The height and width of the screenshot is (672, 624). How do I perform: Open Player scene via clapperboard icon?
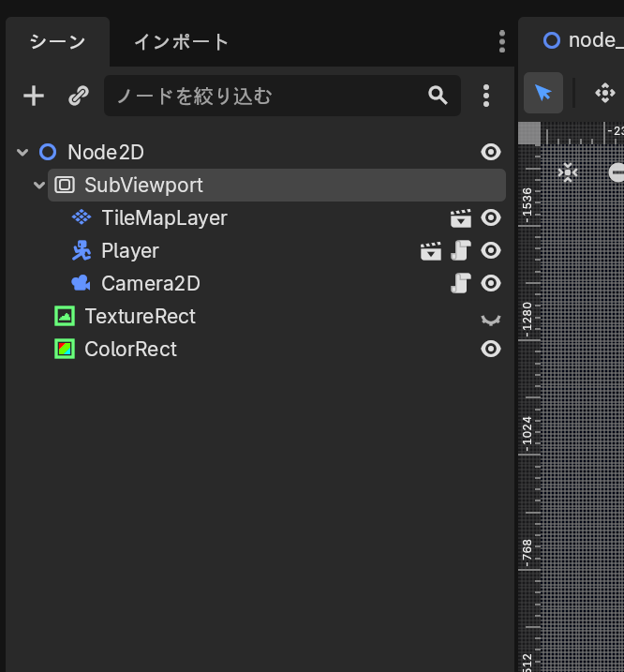coord(431,251)
